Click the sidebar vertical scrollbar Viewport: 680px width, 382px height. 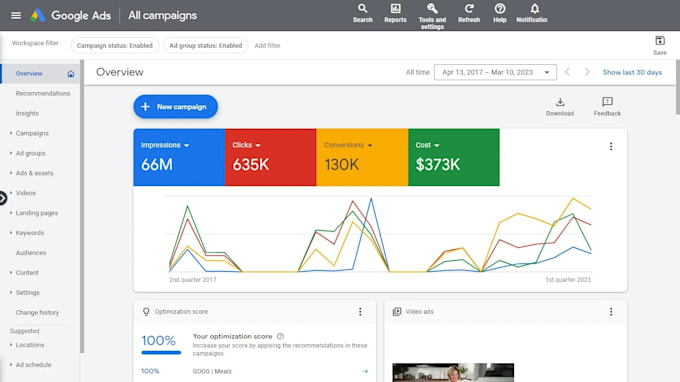point(82,206)
